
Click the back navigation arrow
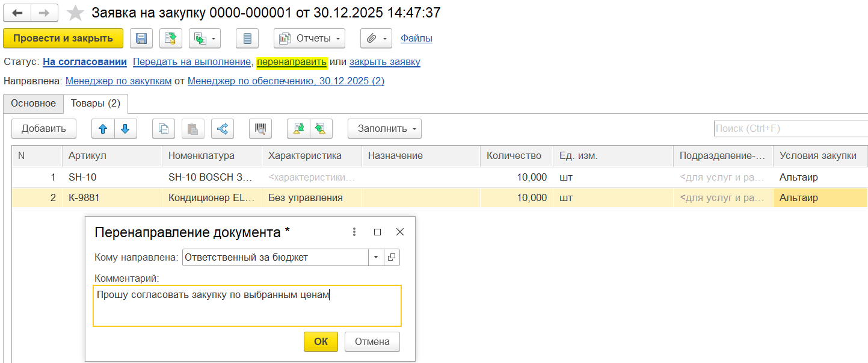pyautogui.click(x=17, y=13)
